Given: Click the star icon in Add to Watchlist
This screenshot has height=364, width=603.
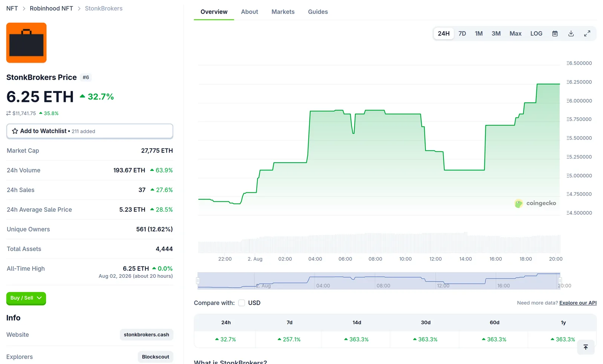Looking at the screenshot, I should coord(15,131).
